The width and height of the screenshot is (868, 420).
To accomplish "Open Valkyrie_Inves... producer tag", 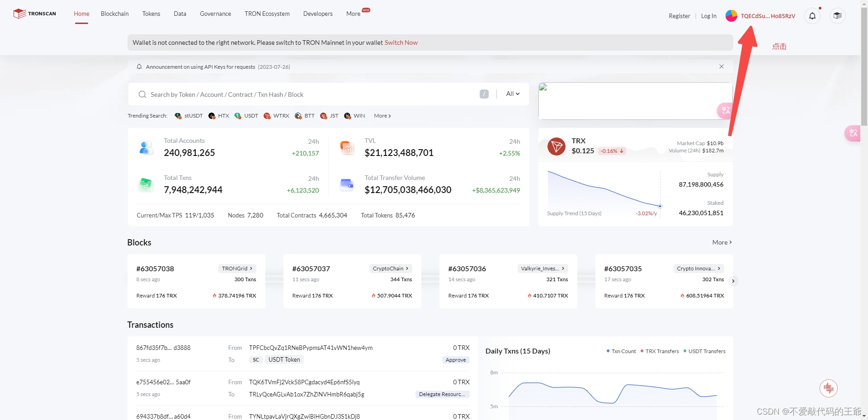I will pyautogui.click(x=542, y=269).
